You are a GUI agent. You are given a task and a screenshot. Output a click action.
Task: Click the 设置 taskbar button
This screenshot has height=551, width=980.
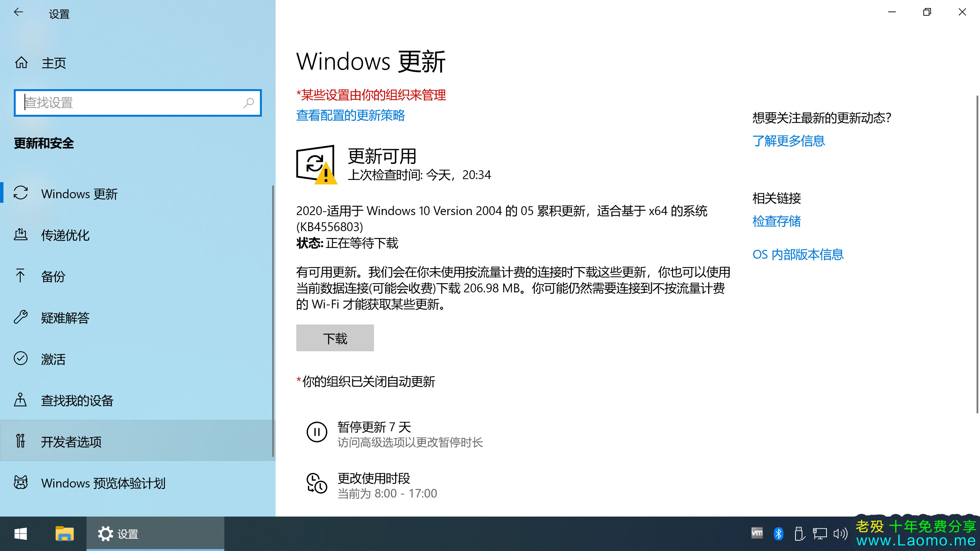[x=155, y=534]
